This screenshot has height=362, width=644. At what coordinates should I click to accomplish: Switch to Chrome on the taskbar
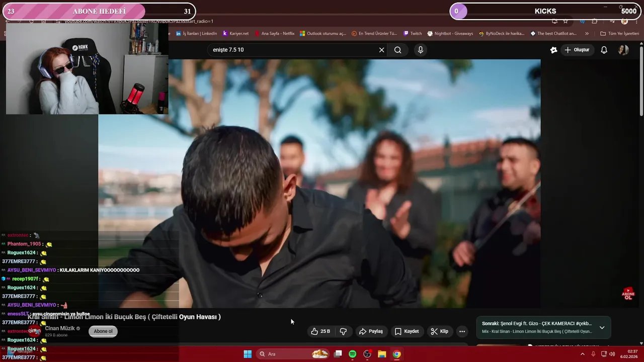tap(396, 354)
